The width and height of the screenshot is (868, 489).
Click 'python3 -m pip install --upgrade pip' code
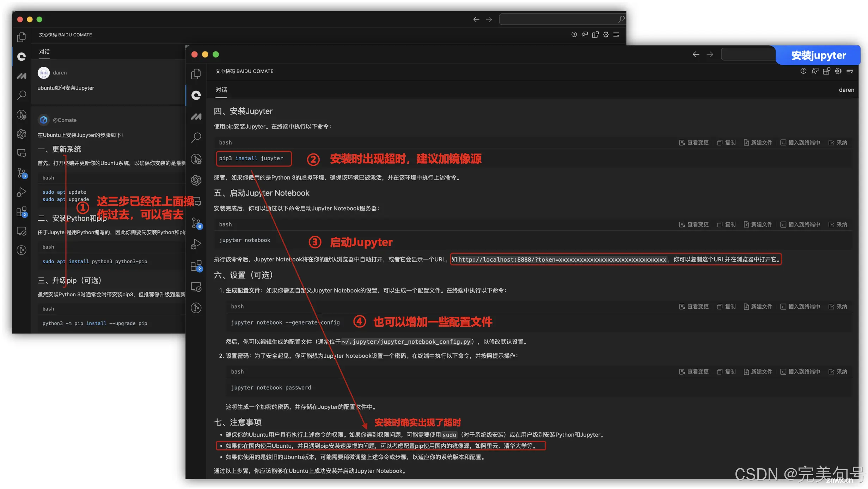click(x=95, y=323)
